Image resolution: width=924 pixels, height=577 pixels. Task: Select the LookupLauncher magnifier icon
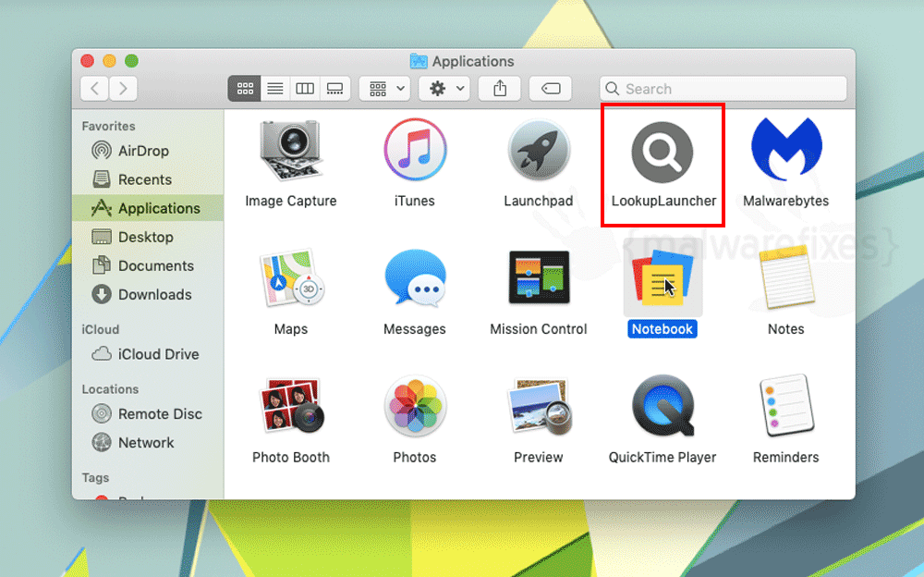click(x=663, y=152)
